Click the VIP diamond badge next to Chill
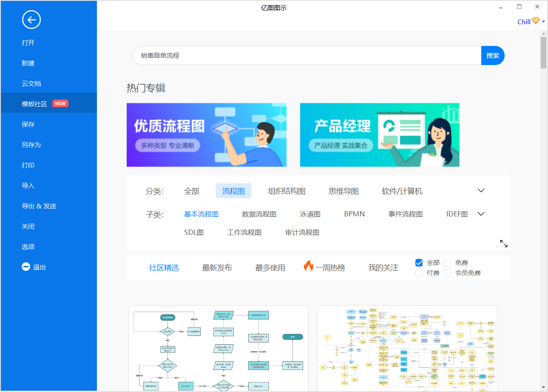The height and width of the screenshot is (392, 548). tap(536, 21)
